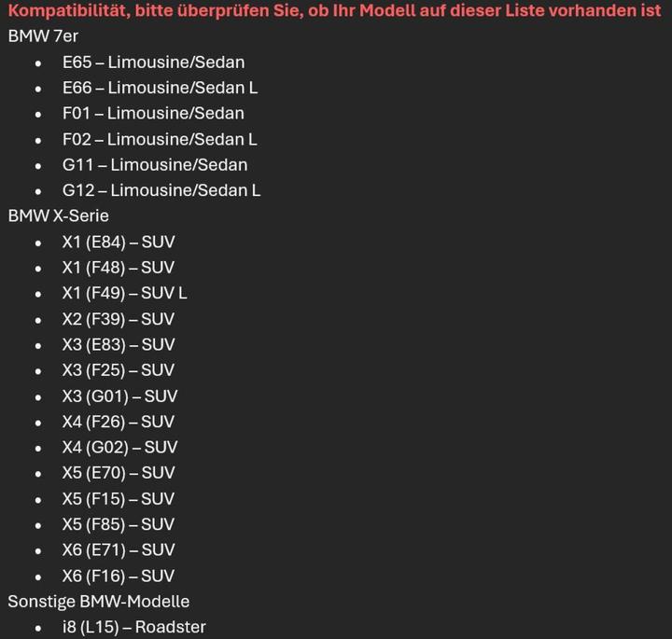Click the X5 (E70) SUV item

[x=119, y=473]
